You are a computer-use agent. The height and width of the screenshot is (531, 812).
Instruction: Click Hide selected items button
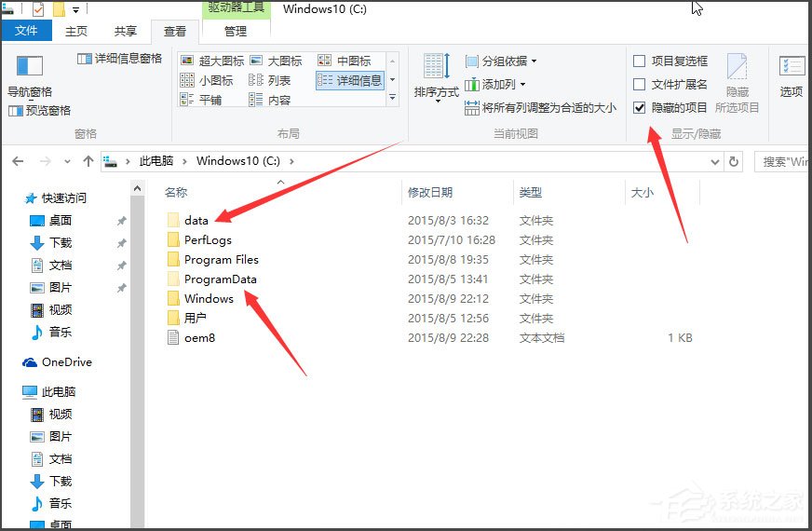coord(737,83)
